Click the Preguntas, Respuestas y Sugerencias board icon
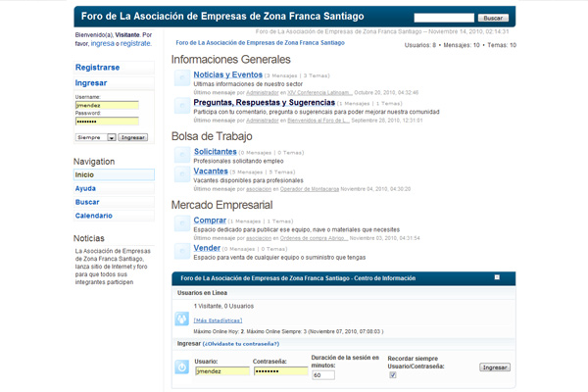 tap(181, 106)
